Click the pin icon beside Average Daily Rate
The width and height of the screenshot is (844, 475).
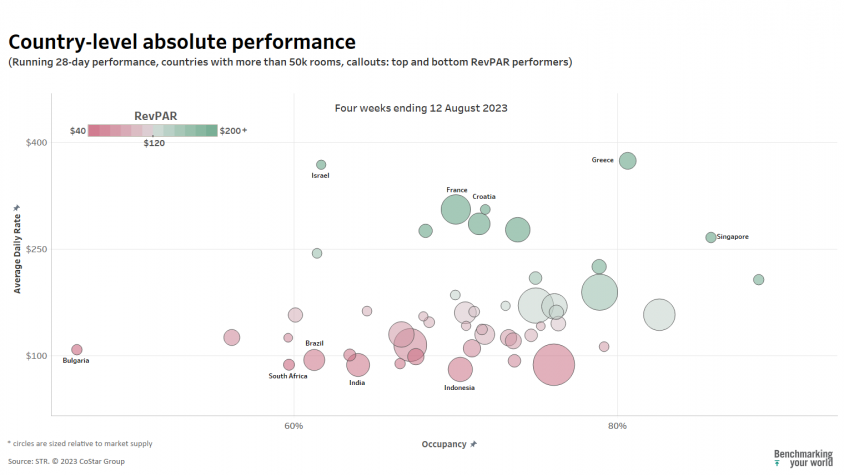click(x=17, y=208)
